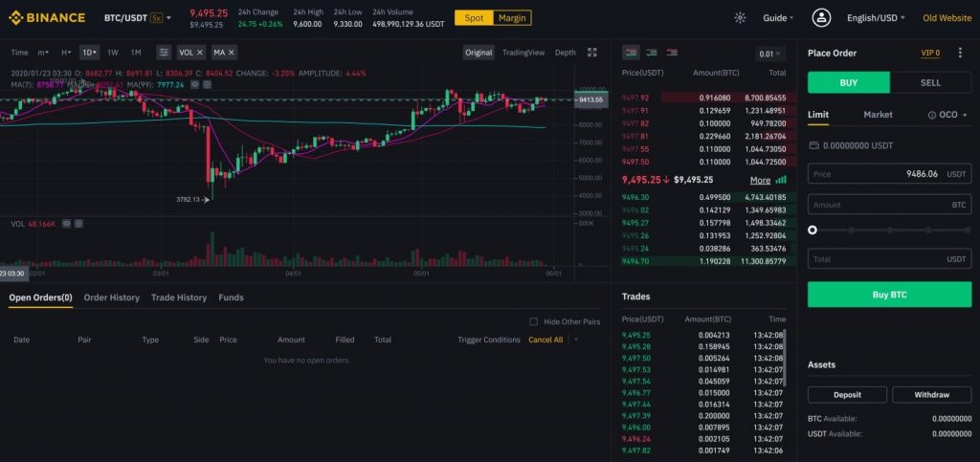Select Open Orders tab
Screen dimensions: 980x462
40,297
